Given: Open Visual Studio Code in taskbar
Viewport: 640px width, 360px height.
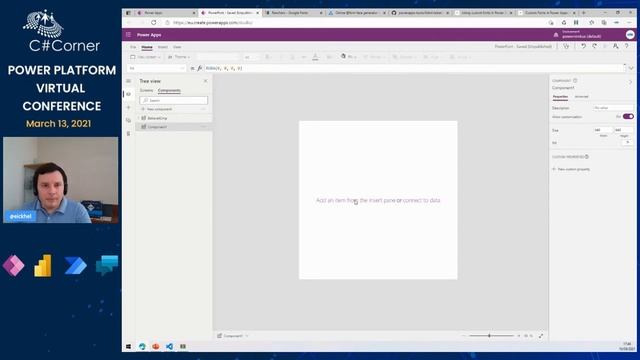Looking at the screenshot, I should (x=169, y=347).
